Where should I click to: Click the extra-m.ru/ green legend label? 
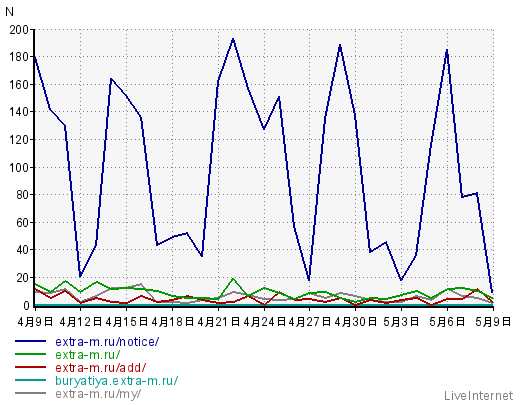[88, 355]
